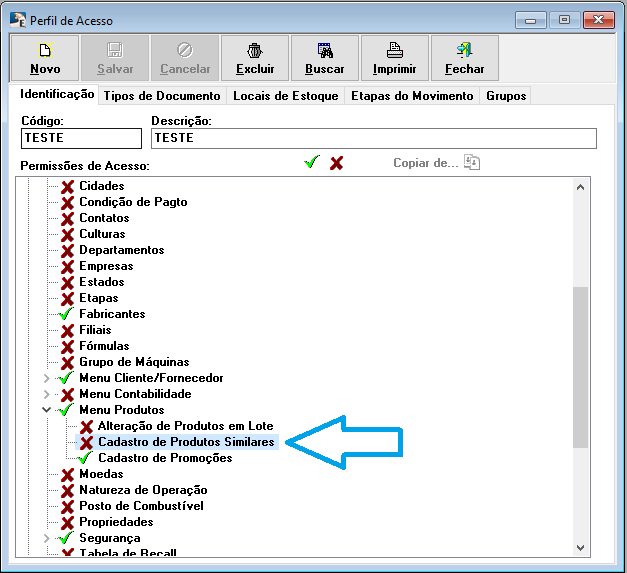
Task: Click the Fechar exit icon
Action: tap(464, 50)
